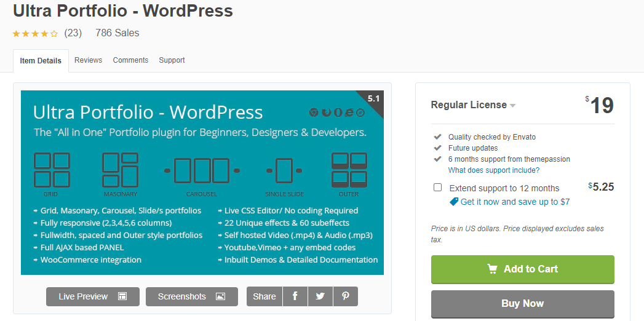Click the Opera browser icon in banner
Image resolution: width=644 pixels, height=321 pixels.
click(338, 112)
